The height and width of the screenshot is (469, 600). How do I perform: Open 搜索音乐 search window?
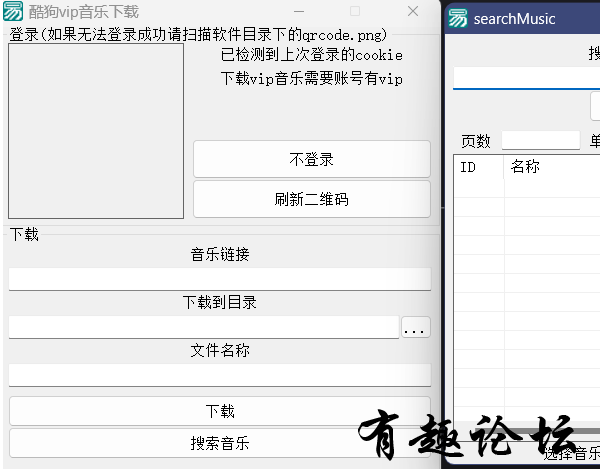pos(220,443)
